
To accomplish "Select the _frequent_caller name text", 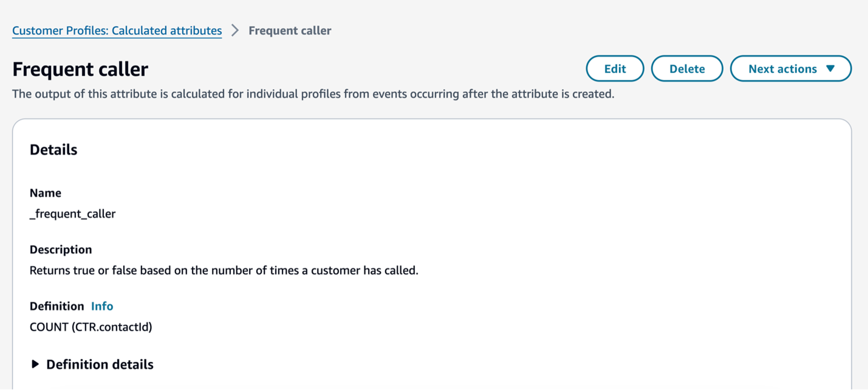I will [x=73, y=214].
